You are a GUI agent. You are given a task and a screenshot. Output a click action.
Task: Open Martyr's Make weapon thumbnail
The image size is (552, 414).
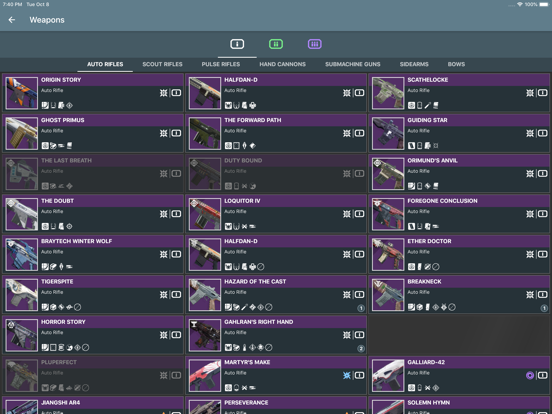click(205, 375)
